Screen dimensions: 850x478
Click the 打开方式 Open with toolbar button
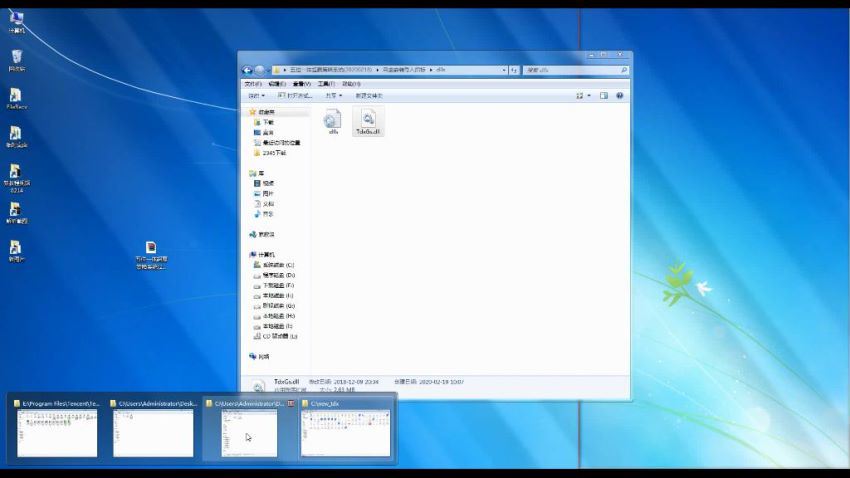[x=295, y=96]
